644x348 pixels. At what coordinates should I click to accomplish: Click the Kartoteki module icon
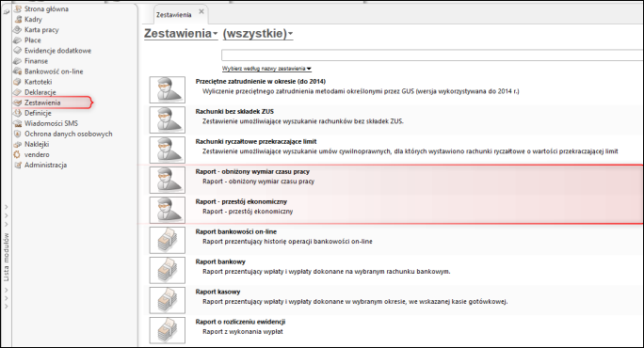click(17, 82)
